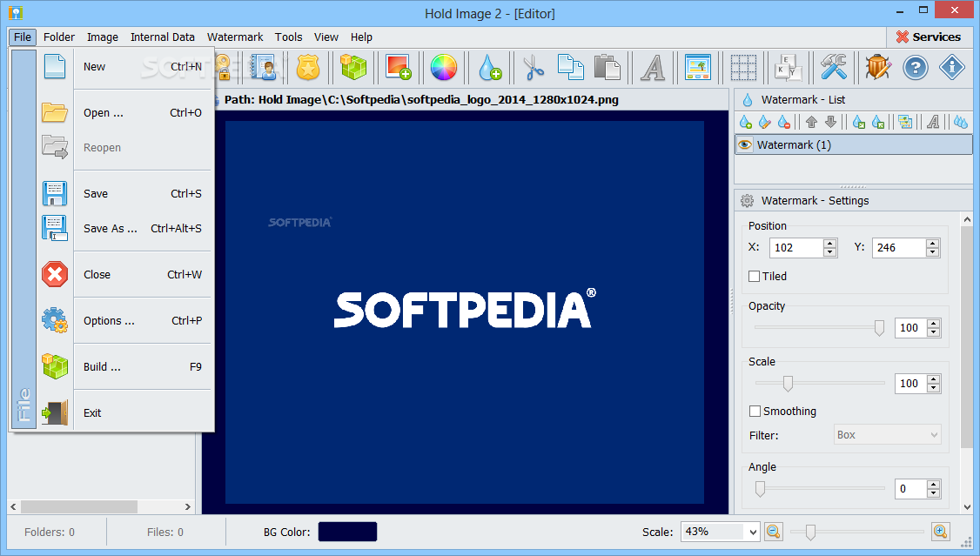Image resolution: width=980 pixels, height=556 pixels.
Task: Increase Position X value with up spinner
Action: click(830, 244)
